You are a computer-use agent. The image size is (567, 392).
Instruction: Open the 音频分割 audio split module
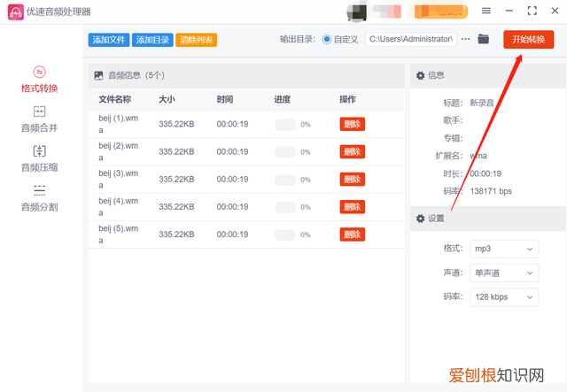pyautogui.click(x=39, y=198)
